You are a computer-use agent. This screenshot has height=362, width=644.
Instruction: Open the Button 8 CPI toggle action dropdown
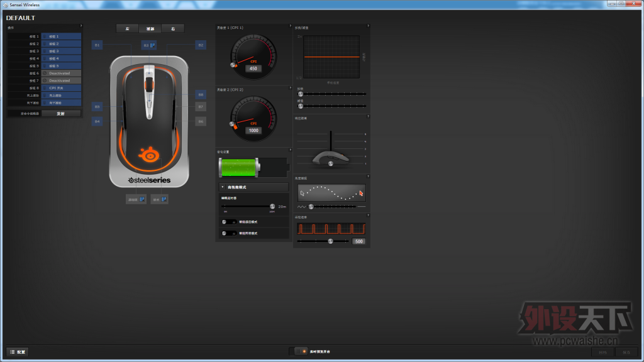(61, 88)
